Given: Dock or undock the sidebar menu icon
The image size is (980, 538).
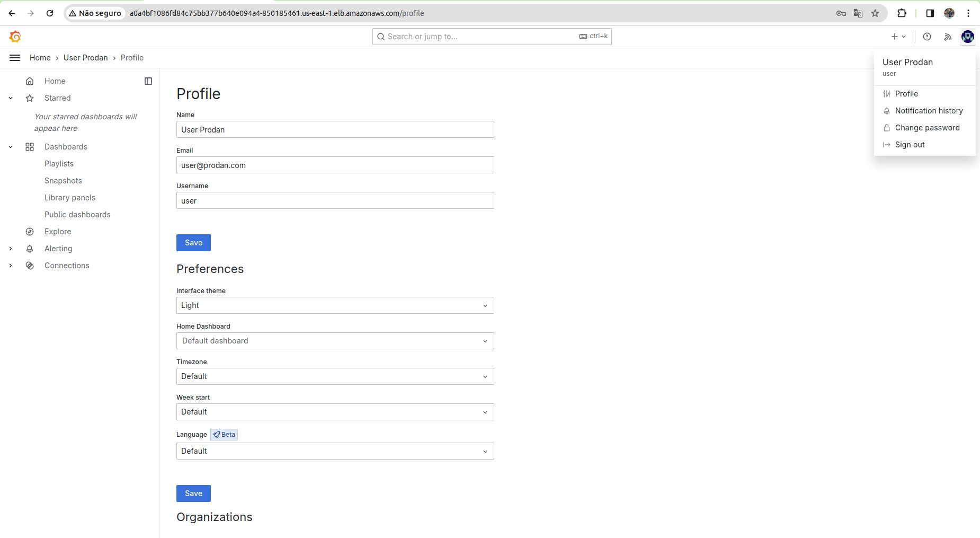Looking at the screenshot, I should 148,81.
